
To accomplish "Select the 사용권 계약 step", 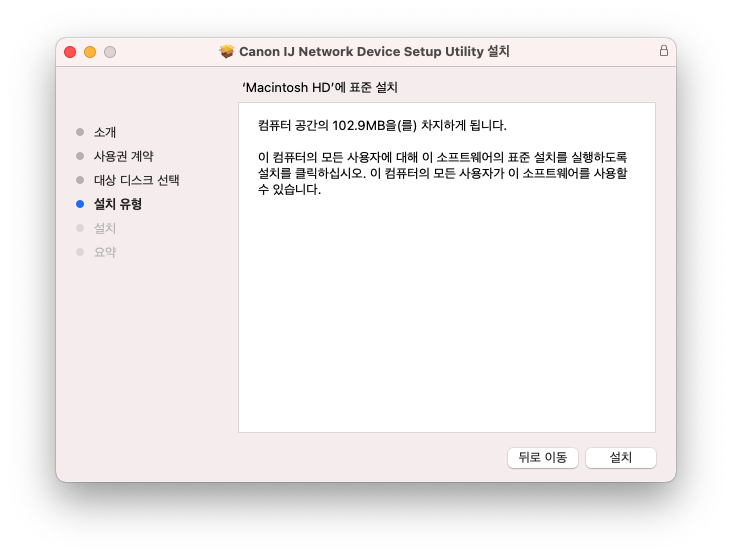I will pos(123,156).
